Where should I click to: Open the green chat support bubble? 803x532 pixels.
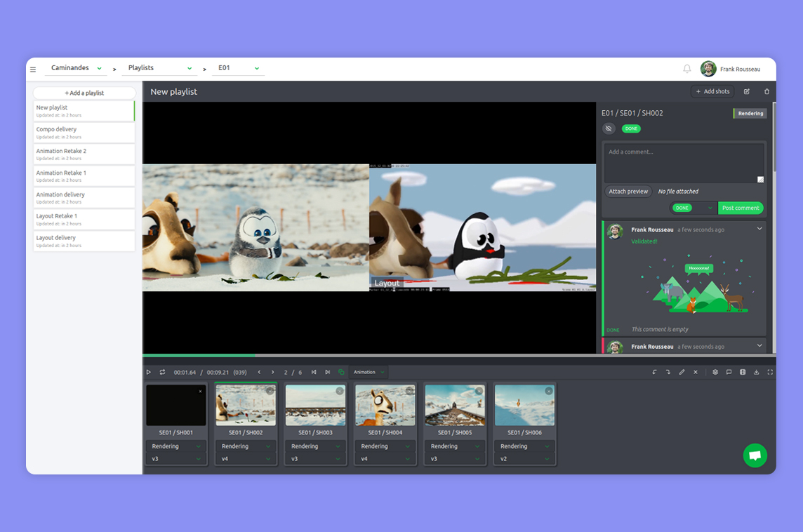point(755,455)
